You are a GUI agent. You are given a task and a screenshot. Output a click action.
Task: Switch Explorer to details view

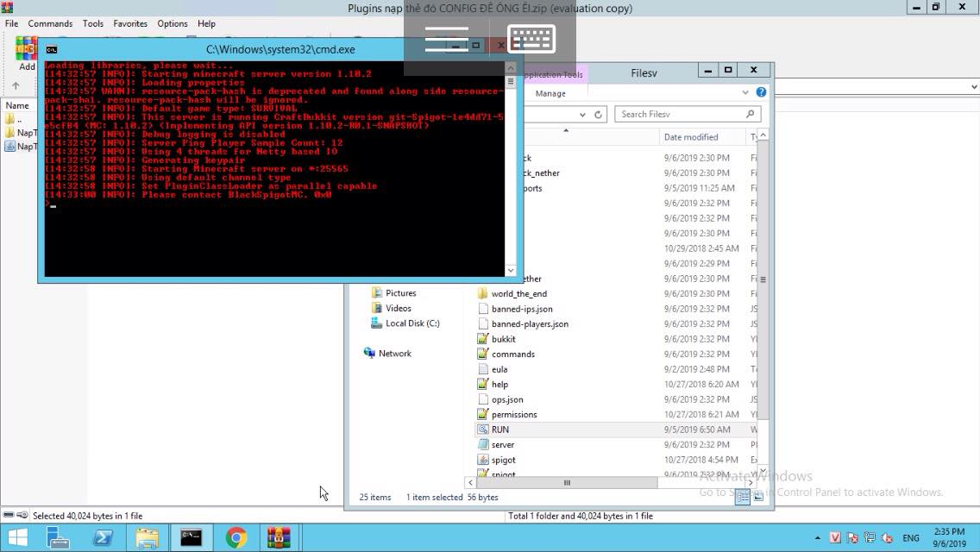coord(743,497)
